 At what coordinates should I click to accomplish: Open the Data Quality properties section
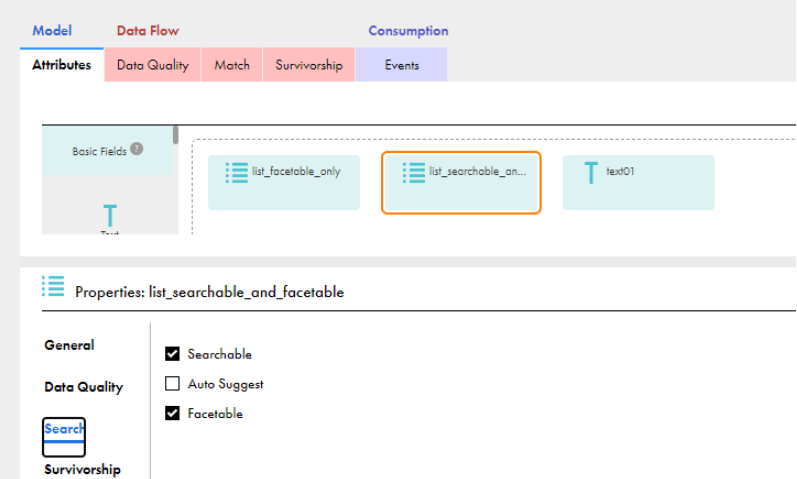point(84,387)
